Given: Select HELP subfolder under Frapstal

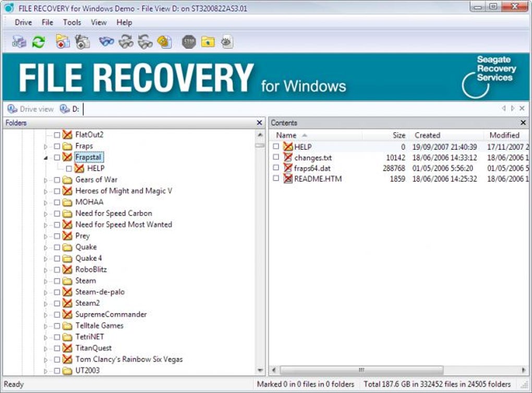Looking at the screenshot, I should (95, 169).
